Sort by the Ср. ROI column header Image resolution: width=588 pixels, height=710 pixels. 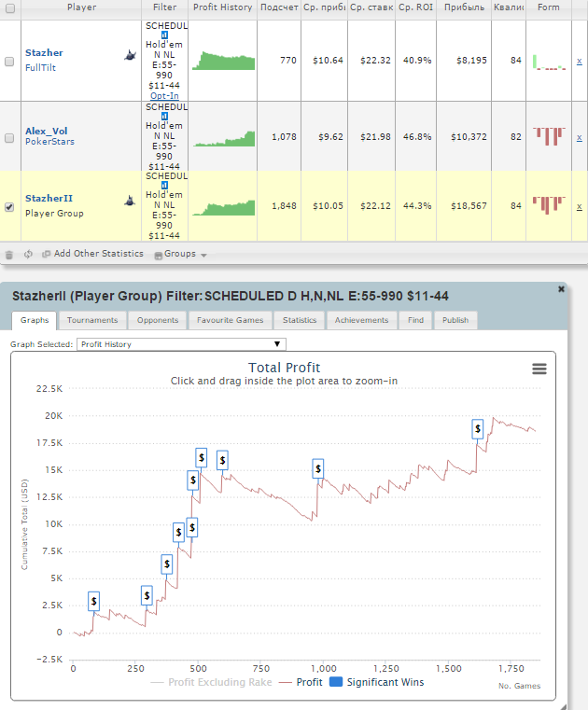point(416,7)
